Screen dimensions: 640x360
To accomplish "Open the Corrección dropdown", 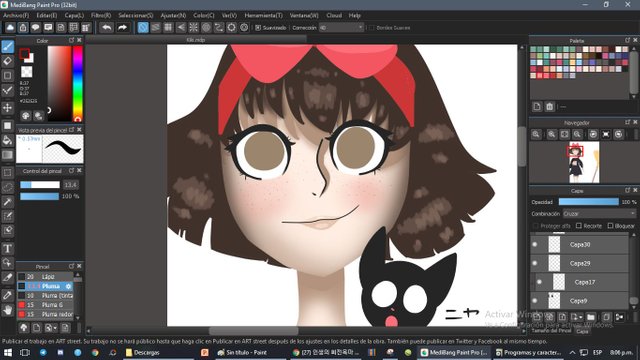I will click(x=341, y=28).
